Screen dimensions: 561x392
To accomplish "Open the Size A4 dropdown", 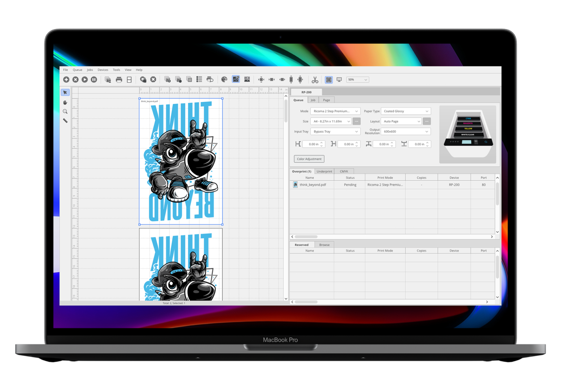I will click(x=331, y=121).
